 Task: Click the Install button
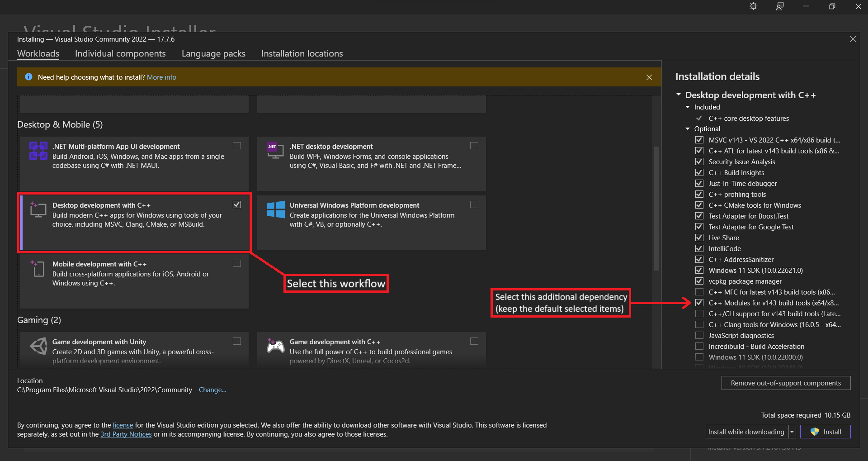(826, 432)
